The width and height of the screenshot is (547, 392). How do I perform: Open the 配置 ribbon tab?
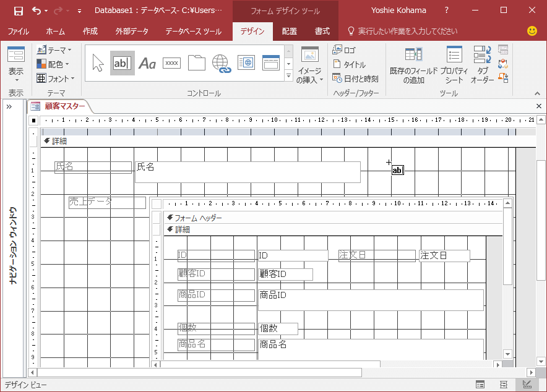pyautogui.click(x=289, y=31)
